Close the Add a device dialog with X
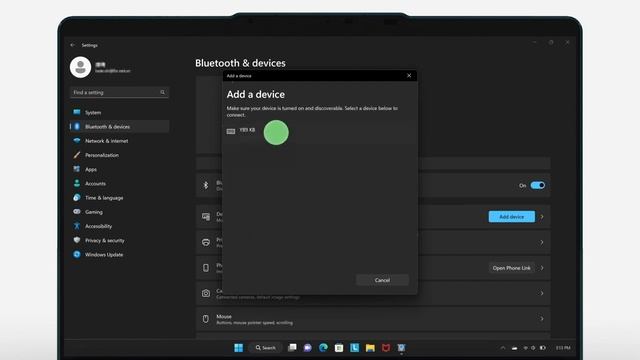 (409, 76)
